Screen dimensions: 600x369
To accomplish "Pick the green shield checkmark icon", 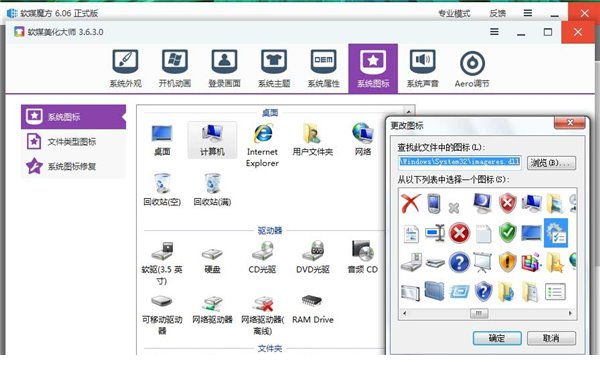I will point(507,233).
